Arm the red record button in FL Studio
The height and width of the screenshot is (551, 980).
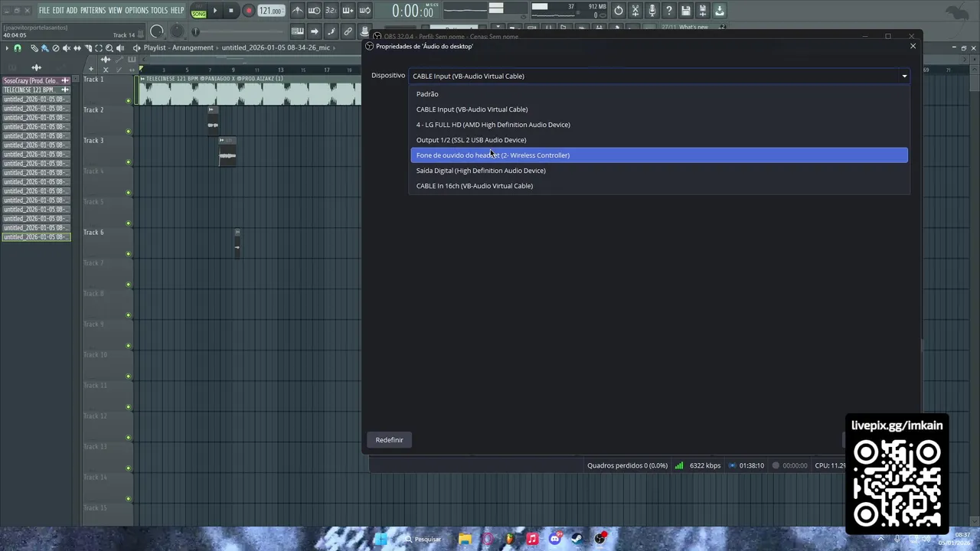pyautogui.click(x=248, y=11)
